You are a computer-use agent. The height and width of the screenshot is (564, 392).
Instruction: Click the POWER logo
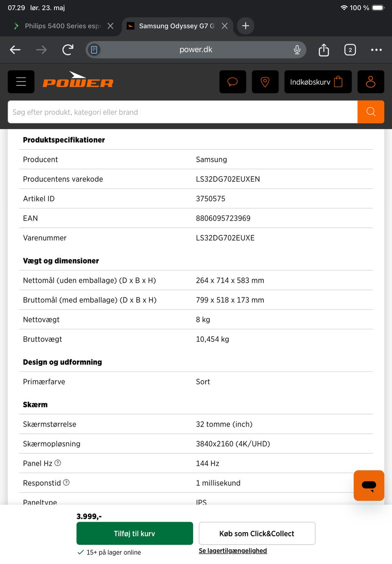pyautogui.click(x=78, y=80)
